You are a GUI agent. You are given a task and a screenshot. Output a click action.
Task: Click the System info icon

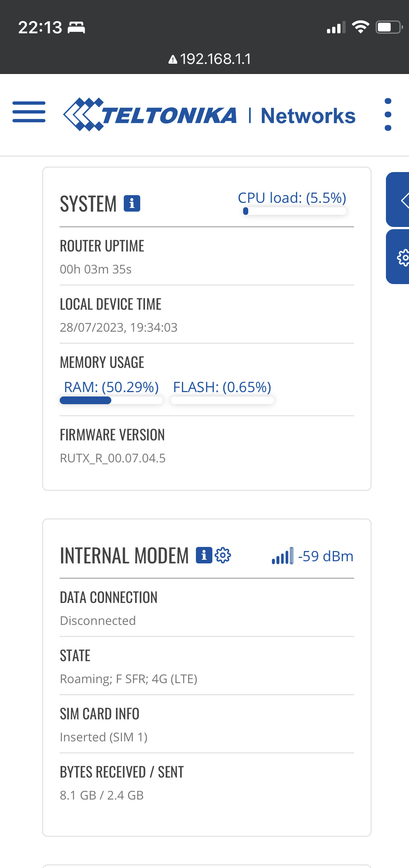coord(132,203)
